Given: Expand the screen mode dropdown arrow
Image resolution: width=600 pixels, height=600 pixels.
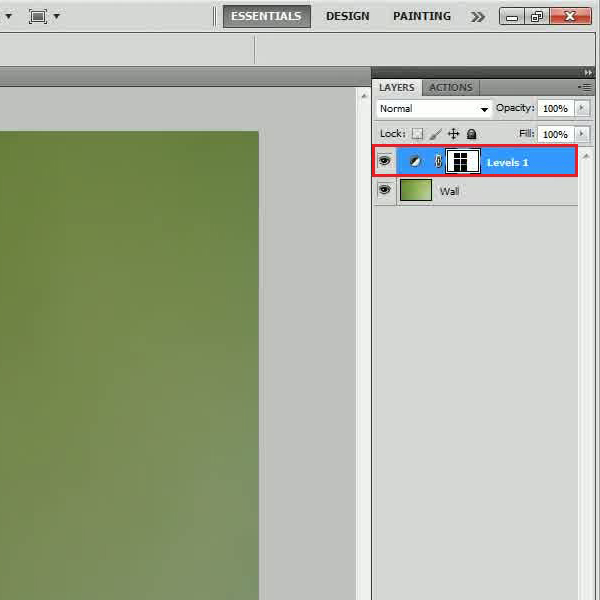Looking at the screenshot, I should [x=57, y=16].
